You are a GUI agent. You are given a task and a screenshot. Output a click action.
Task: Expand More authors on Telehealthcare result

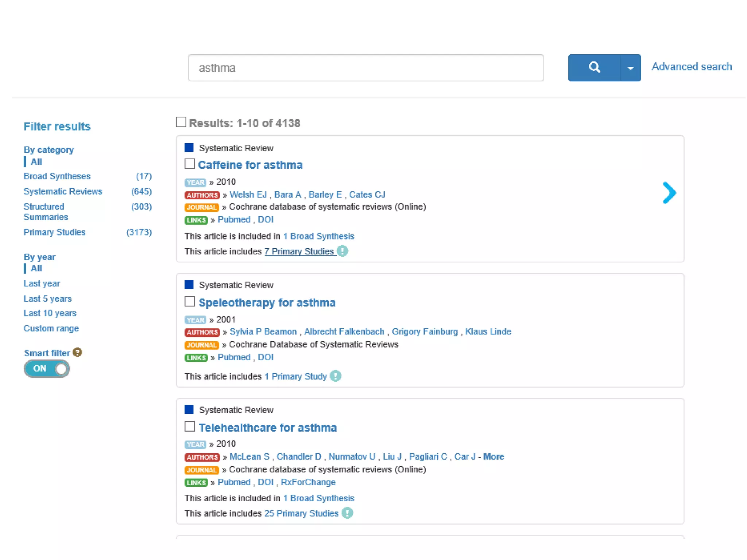[x=494, y=456]
